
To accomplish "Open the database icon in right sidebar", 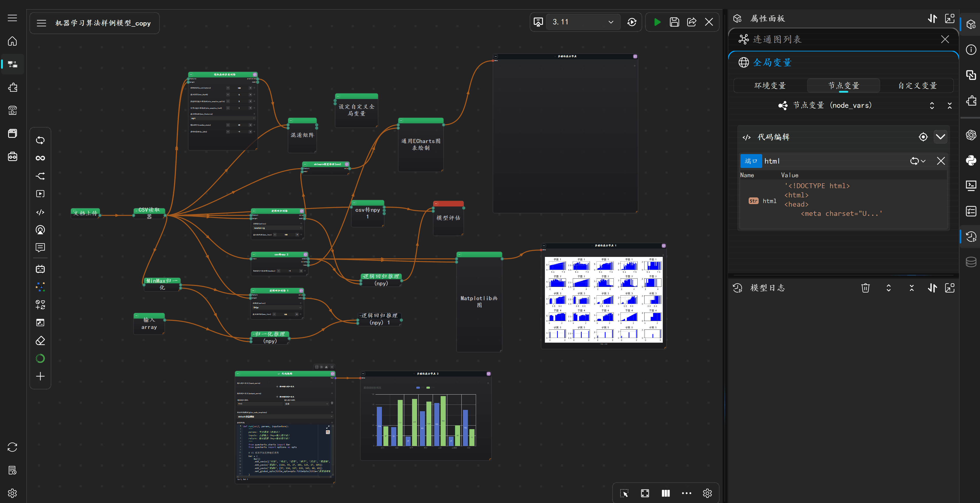I will (971, 262).
